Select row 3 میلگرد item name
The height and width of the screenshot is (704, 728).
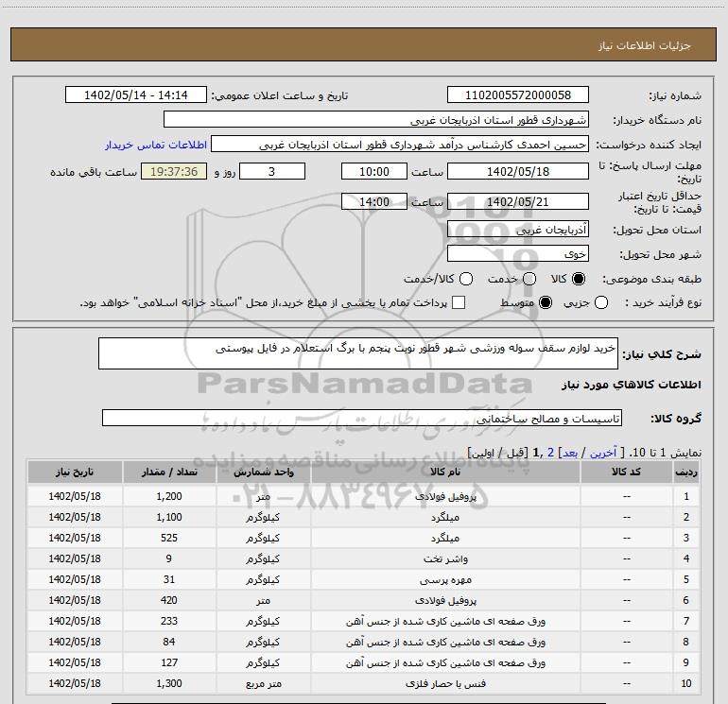click(x=445, y=538)
